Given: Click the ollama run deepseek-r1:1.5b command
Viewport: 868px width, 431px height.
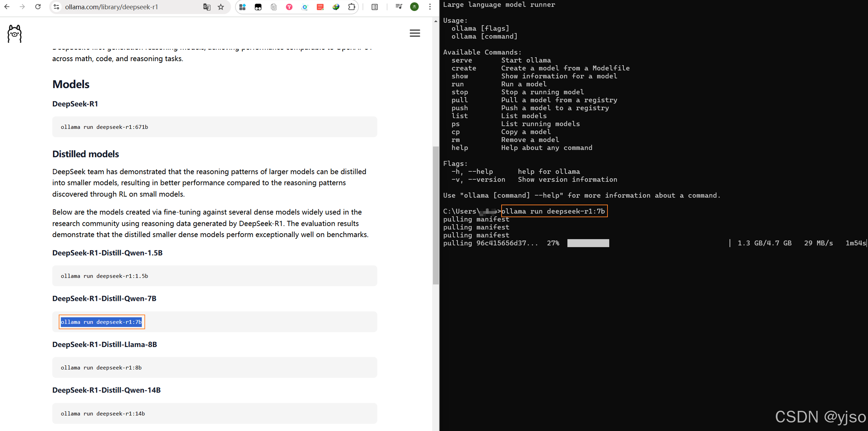Looking at the screenshot, I should [104, 276].
